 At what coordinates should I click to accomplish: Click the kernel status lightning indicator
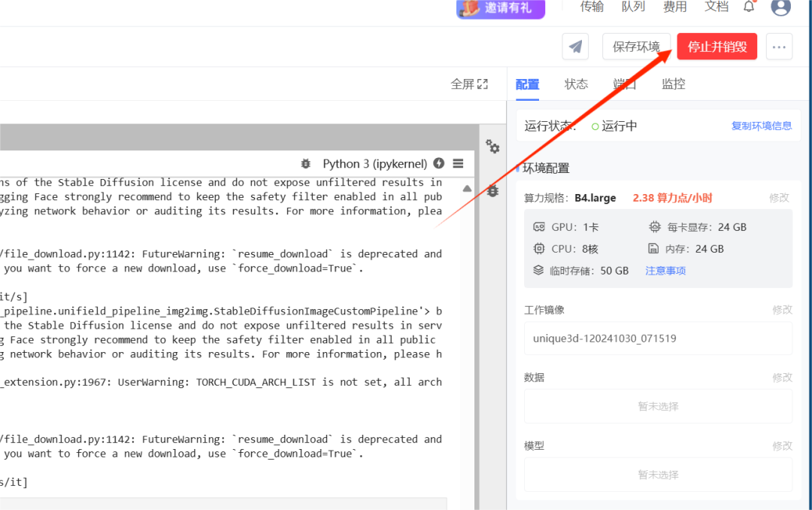click(438, 163)
